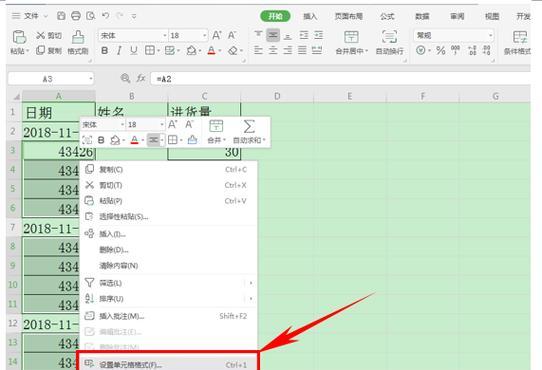The width and height of the screenshot is (542, 370).
Task: Click the mini toolbar A+ grow font icon
Action: [172, 124]
